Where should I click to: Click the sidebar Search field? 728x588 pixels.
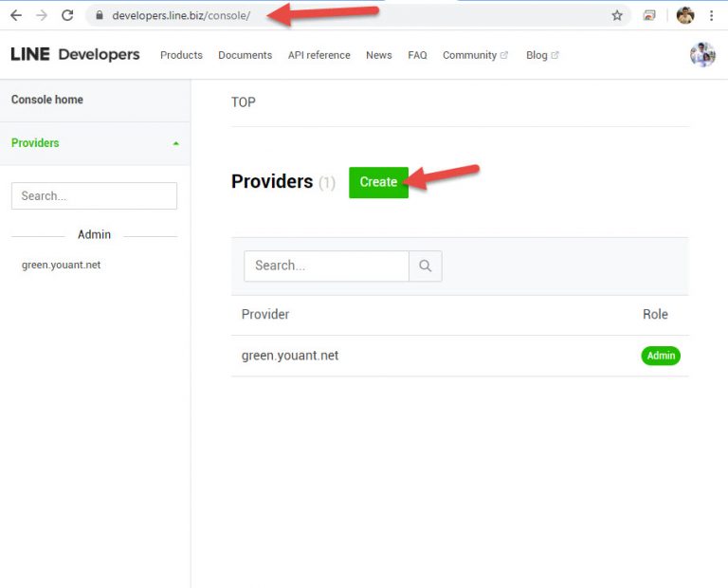(x=94, y=195)
